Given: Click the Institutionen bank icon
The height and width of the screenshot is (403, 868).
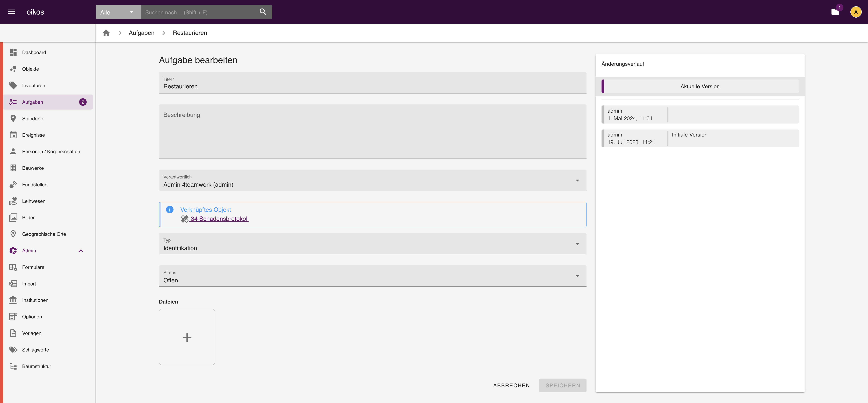Looking at the screenshot, I should click(x=13, y=300).
